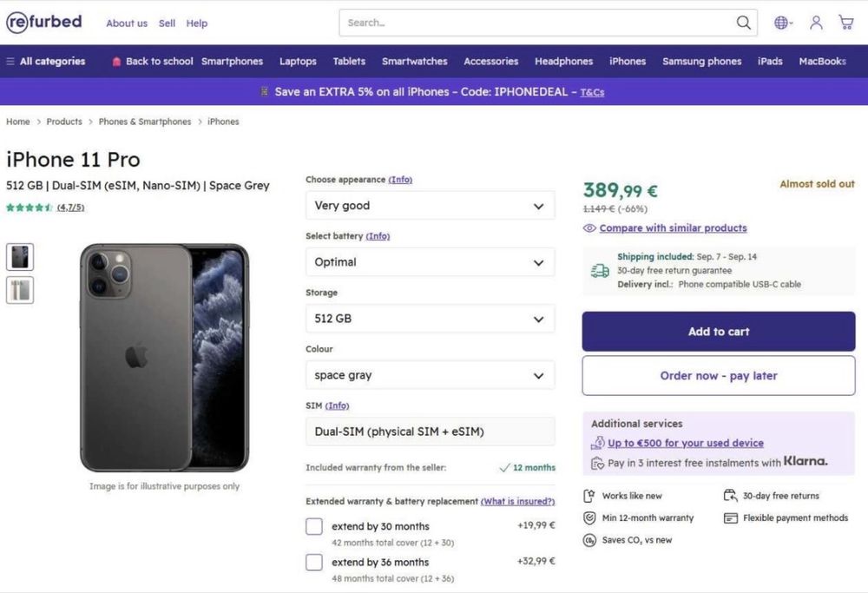This screenshot has height=593, width=868.
Task: Open the shopping cart icon
Action: 845,23
